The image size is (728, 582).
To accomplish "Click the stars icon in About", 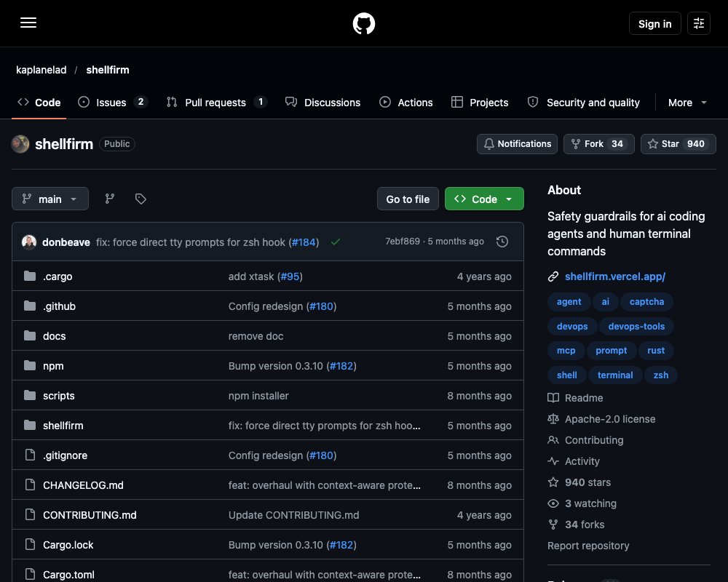I will click(x=553, y=482).
